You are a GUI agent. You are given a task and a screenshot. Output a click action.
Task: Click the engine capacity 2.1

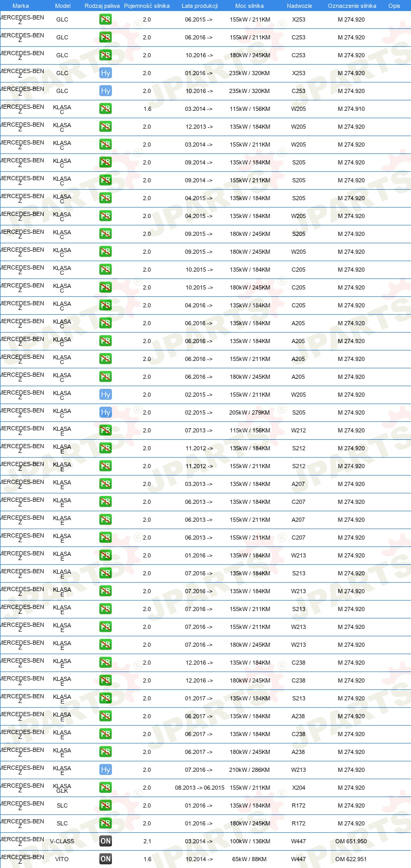(147, 842)
